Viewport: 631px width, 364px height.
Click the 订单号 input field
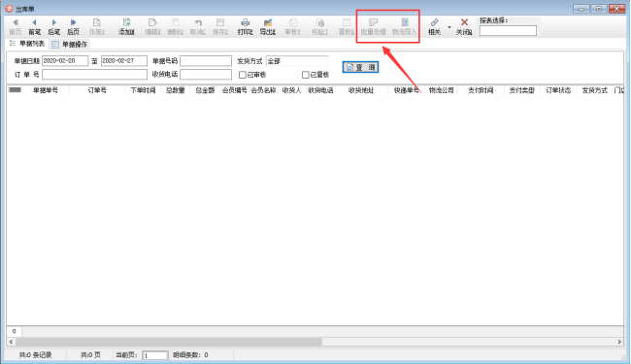point(94,75)
